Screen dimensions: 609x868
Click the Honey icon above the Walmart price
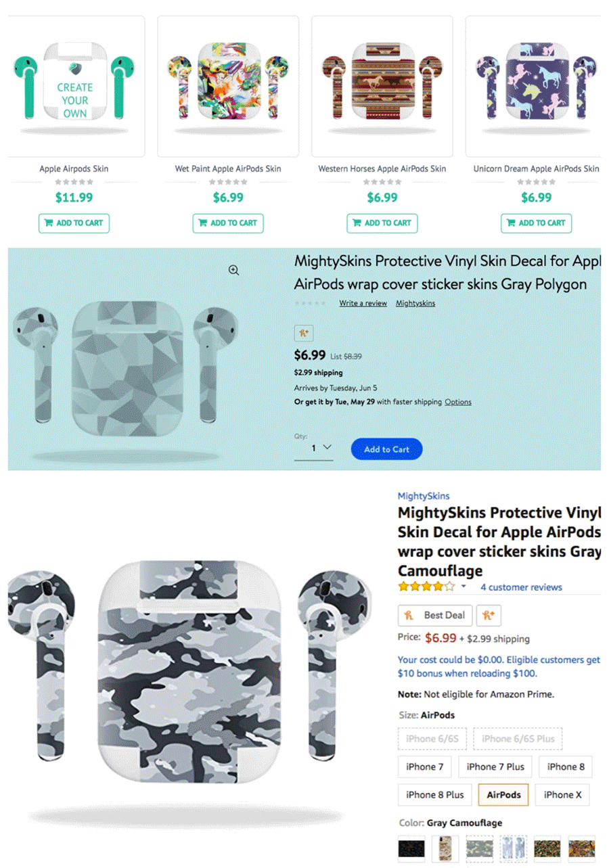304,333
